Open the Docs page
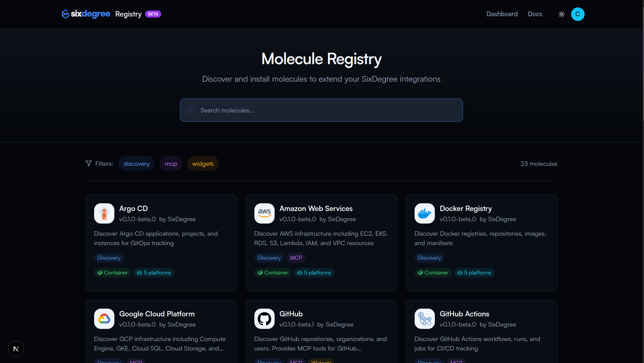Viewport: 644px width, 363px height. pos(535,14)
